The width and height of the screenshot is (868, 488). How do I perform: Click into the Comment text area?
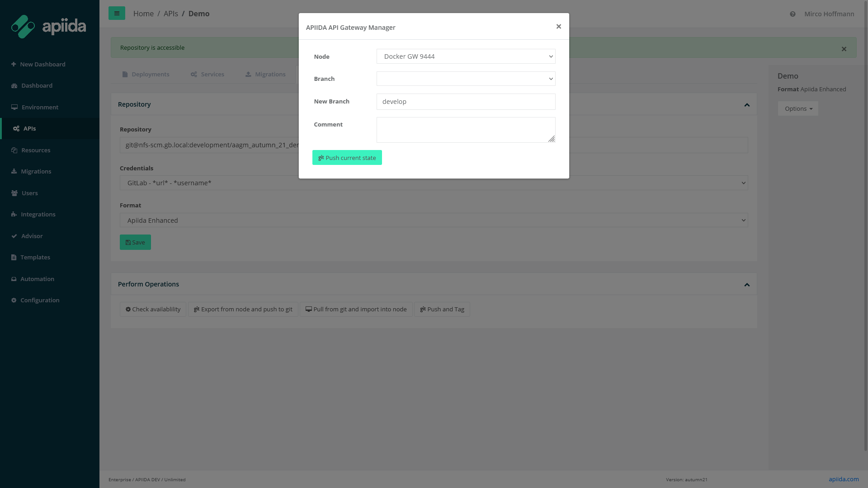pyautogui.click(x=466, y=130)
